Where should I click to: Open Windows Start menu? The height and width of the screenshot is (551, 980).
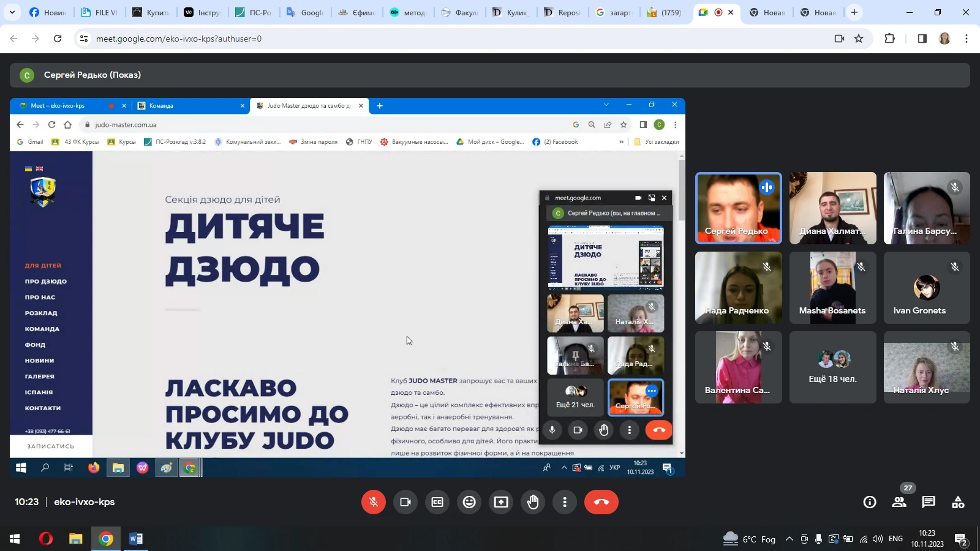click(15, 539)
